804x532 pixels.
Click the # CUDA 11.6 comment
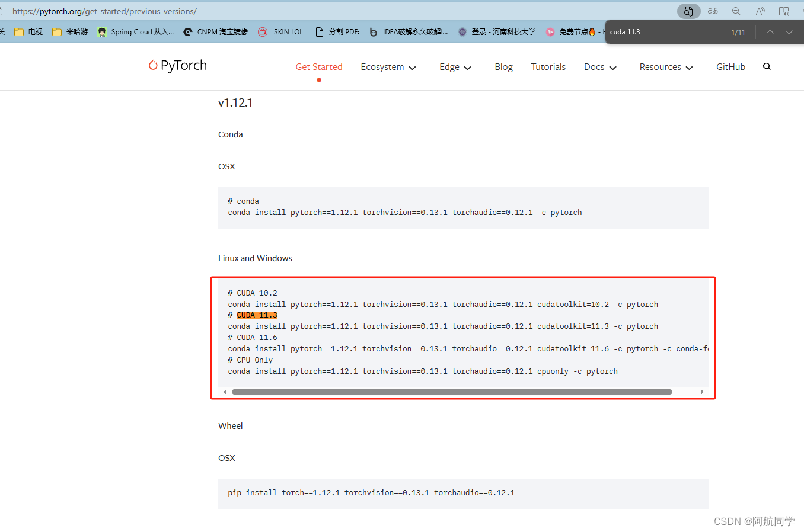[253, 338]
